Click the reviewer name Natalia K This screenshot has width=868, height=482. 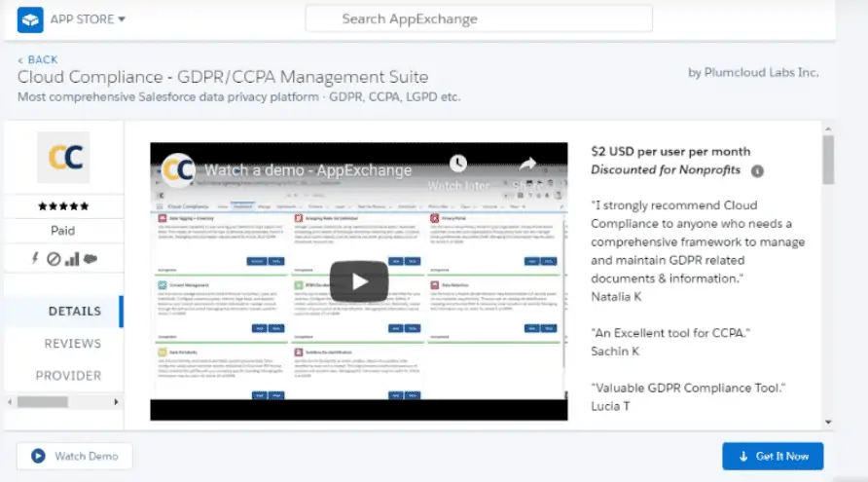point(616,297)
